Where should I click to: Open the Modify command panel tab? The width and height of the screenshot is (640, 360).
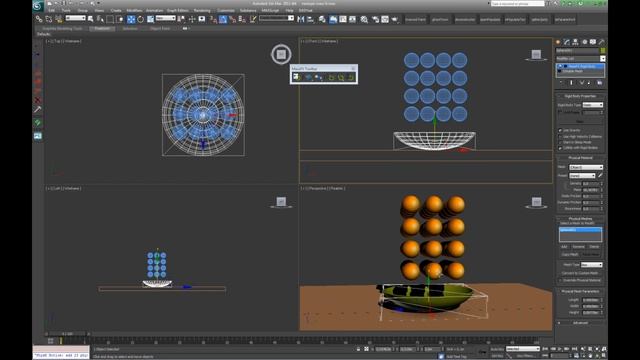pos(567,42)
